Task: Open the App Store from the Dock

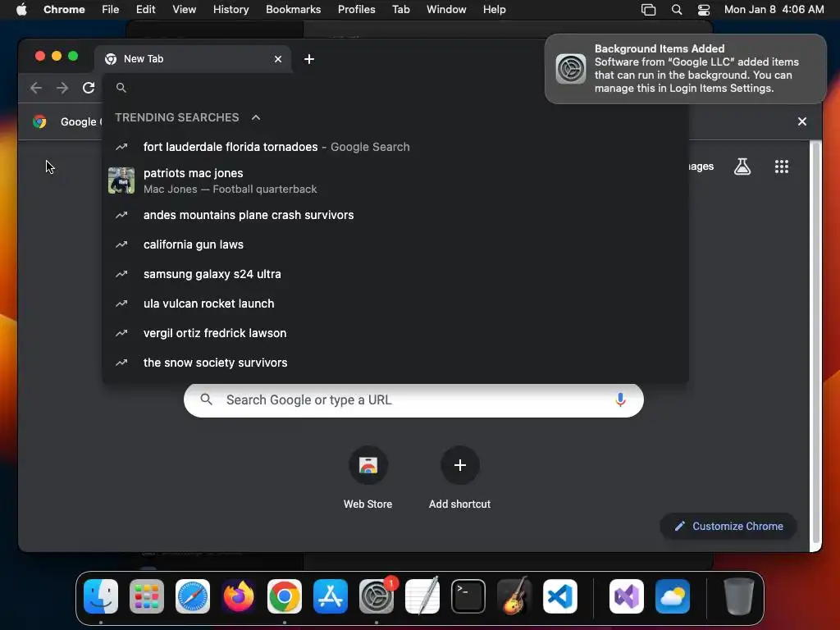Action: [x=331, y=596]
